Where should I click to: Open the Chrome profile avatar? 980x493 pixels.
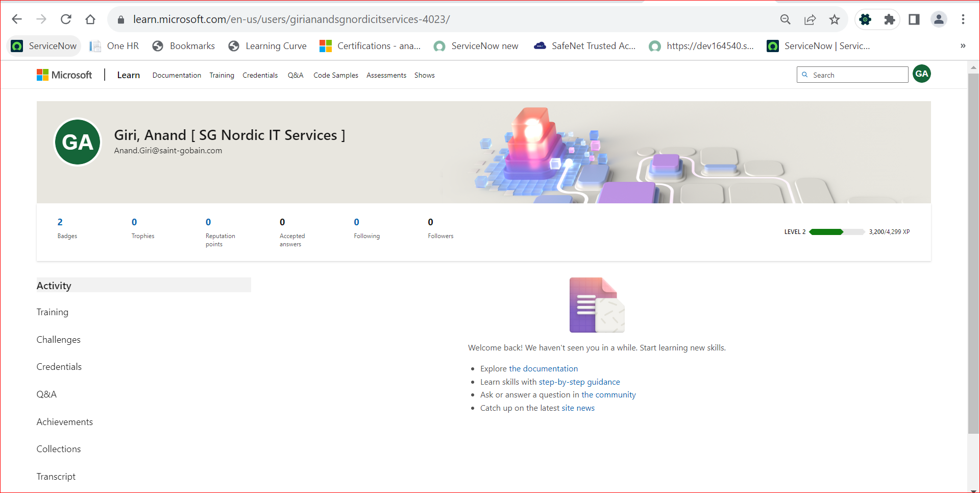click(939, 19)
